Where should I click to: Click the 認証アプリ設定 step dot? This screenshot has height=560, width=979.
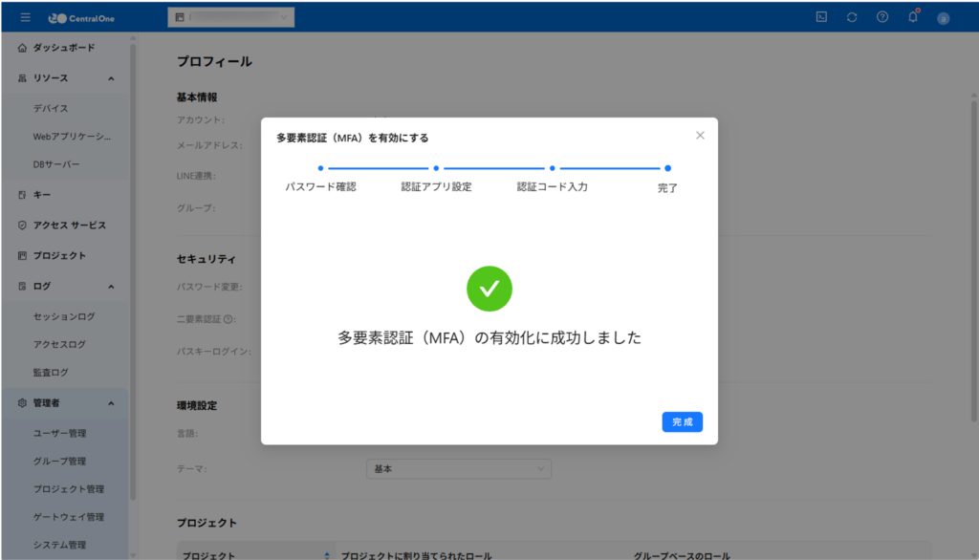tap(436, 168)
